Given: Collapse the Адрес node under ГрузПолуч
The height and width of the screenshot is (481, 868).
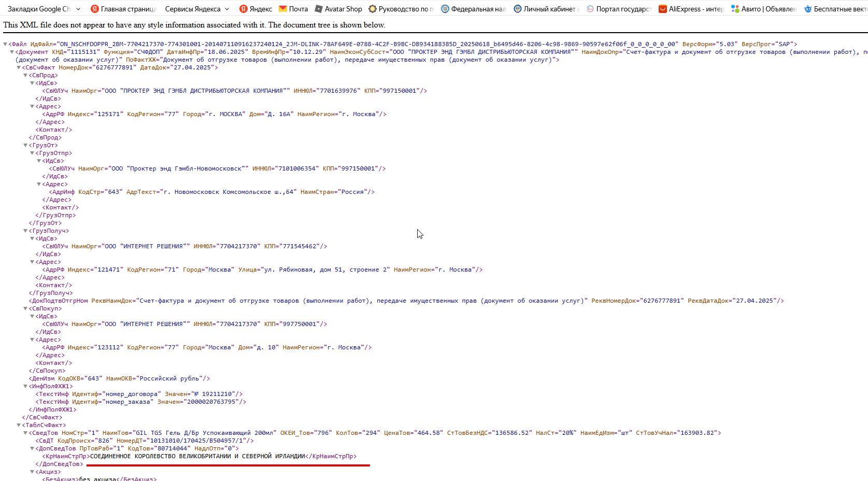Looking at the screenshot, I should coord(32,262).
